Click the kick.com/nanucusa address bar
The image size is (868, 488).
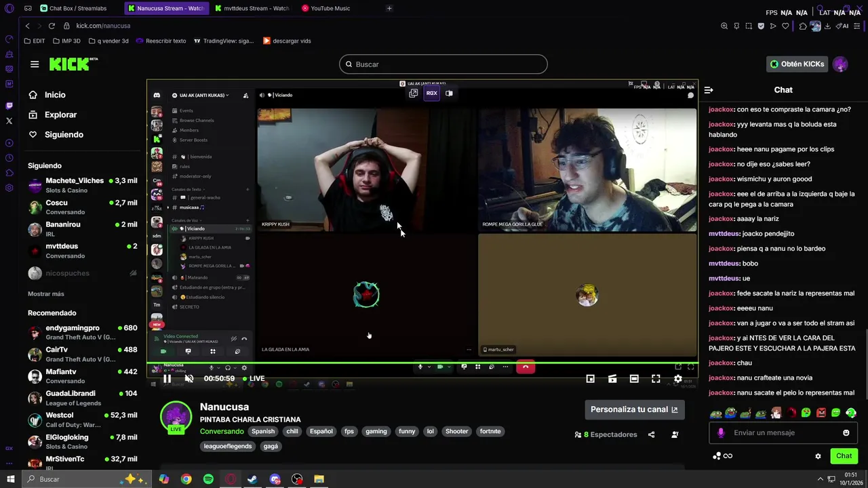pos(103,26)
